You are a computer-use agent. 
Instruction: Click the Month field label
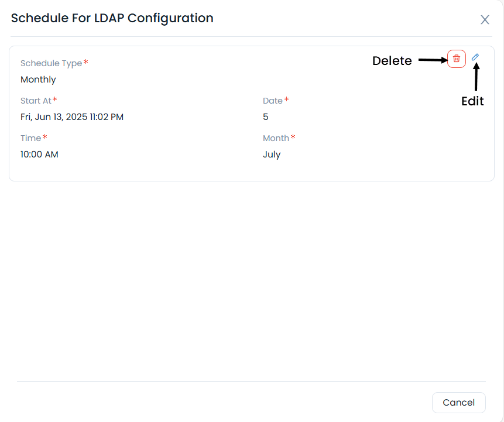coord(276,138)
